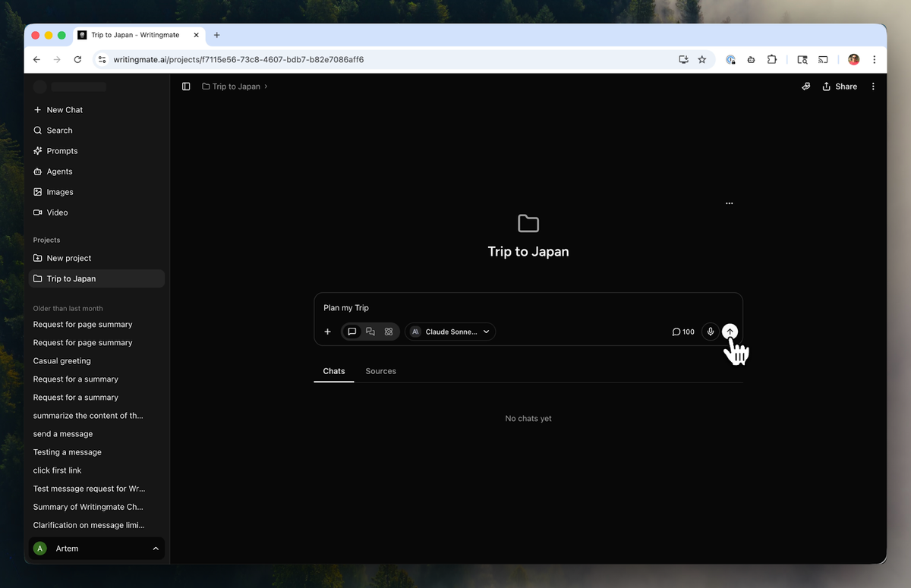Select single chat mode toggle
The image size is (911, 588).
pyautogui.click(x=352, y=332)
